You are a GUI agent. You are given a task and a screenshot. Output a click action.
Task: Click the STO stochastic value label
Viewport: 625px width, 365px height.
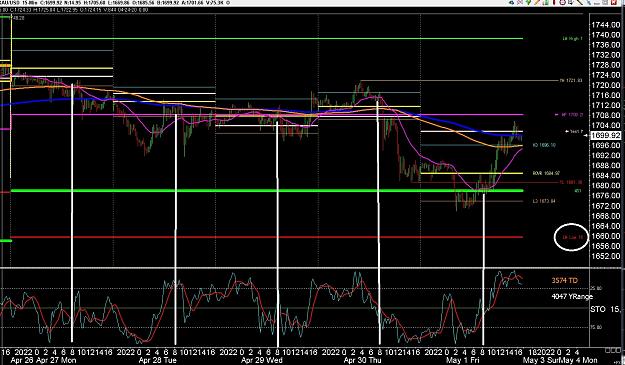tap(605, 309)
